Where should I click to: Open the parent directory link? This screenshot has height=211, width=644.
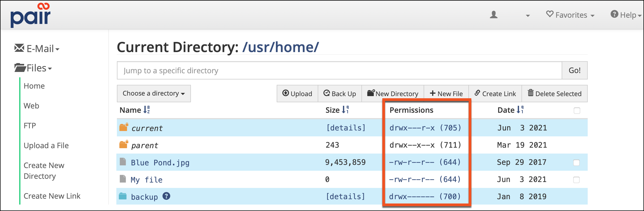click(x=145, y=145)
